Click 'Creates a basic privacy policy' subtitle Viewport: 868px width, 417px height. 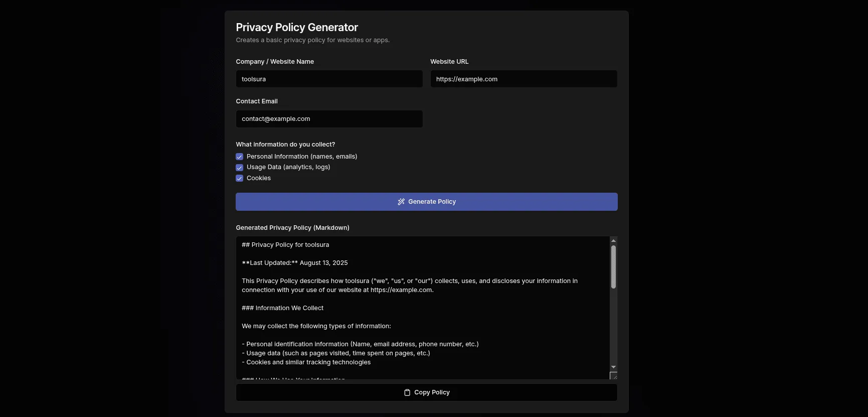pyautogui.click(x=312, y=40)
